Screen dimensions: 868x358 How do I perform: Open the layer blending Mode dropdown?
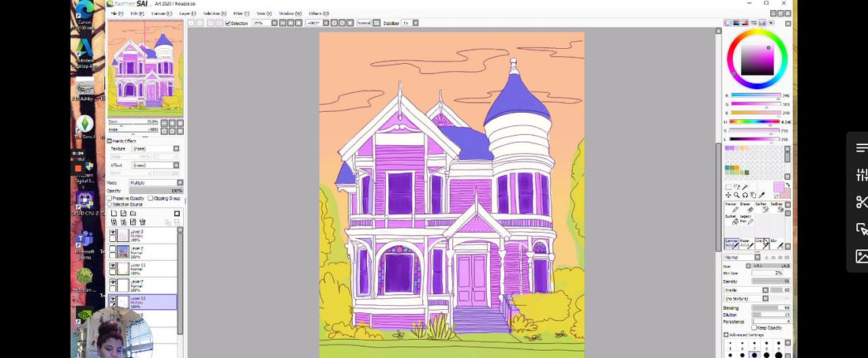154,182
